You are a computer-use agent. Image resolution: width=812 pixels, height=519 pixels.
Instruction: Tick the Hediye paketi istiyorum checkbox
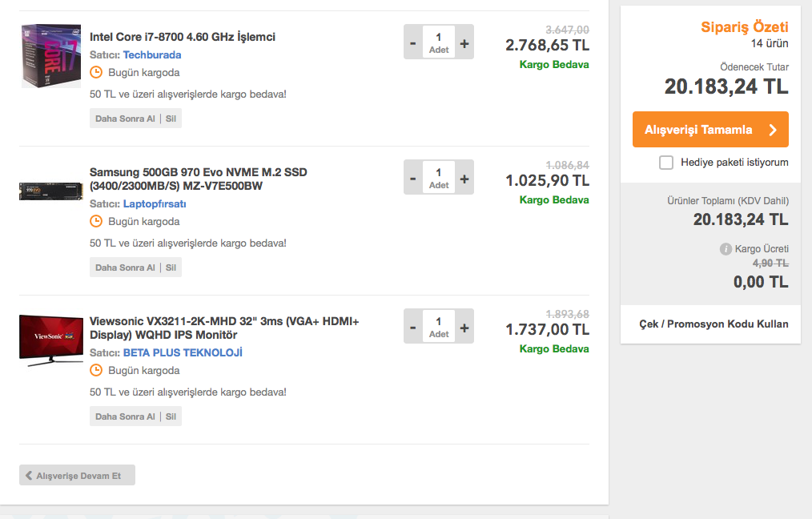(x=666, y=163)
